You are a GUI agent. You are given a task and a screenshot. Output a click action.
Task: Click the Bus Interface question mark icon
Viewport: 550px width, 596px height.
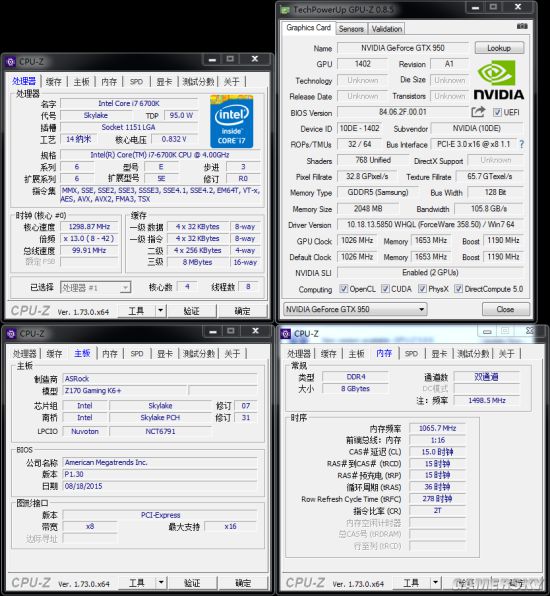pos(521,144)
